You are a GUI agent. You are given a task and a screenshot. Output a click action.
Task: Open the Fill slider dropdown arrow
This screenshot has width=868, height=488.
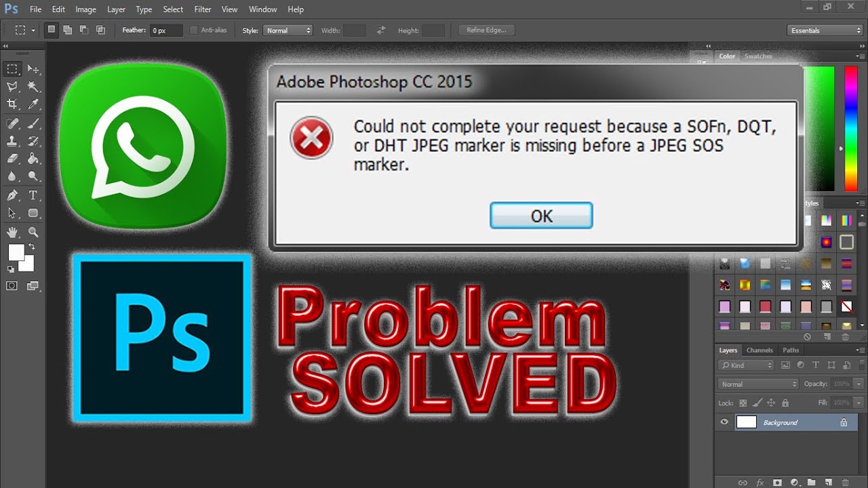[x=857, y=403]
